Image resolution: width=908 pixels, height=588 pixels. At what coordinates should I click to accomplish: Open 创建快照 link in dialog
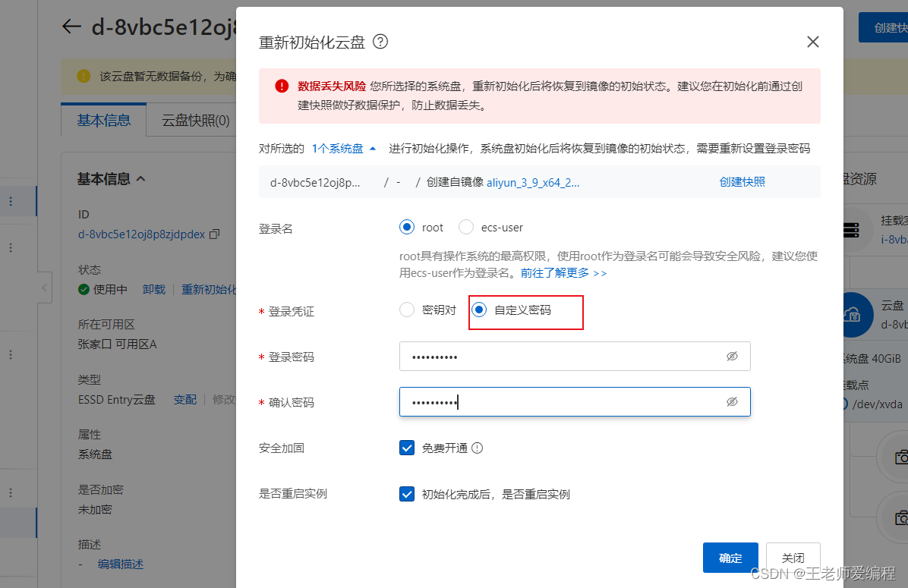742,182
